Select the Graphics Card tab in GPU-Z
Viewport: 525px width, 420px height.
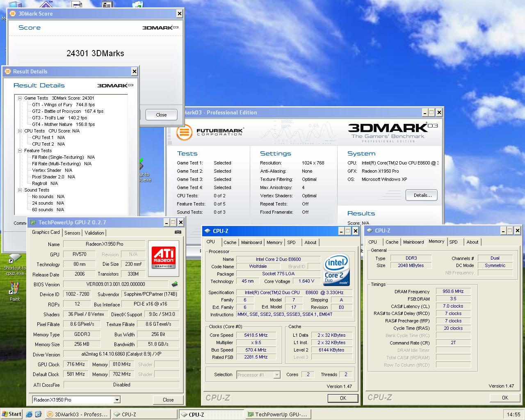[46, 232]
